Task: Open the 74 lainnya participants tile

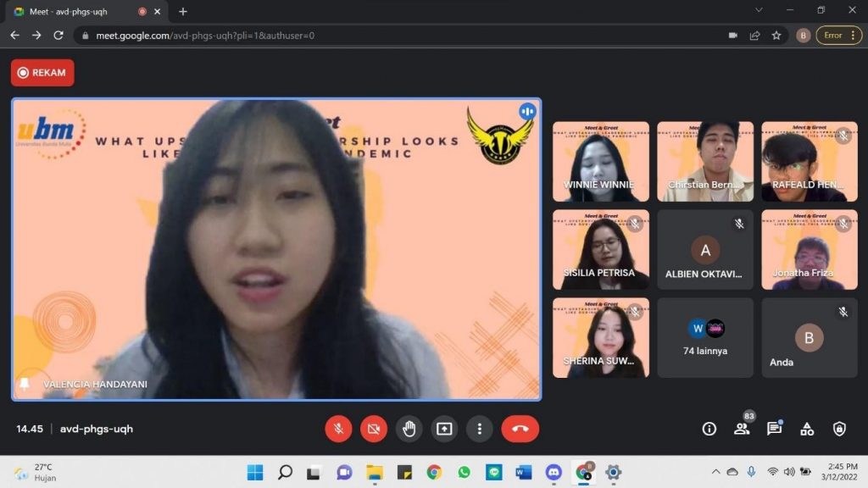Action: [705, 337]
